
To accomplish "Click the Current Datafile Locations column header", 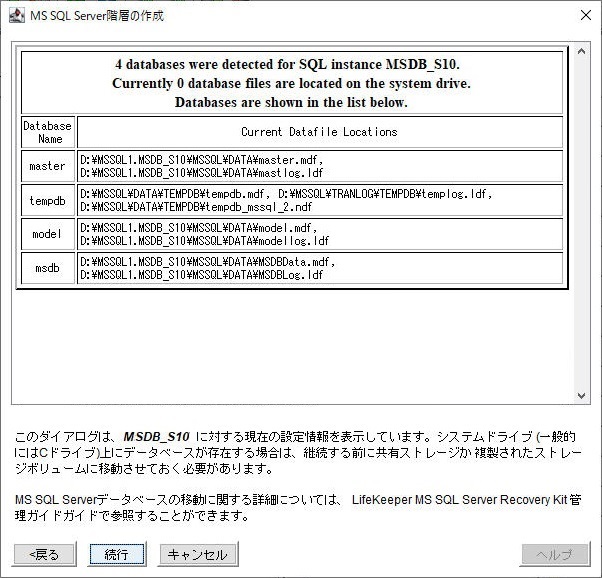I will 320,132.
